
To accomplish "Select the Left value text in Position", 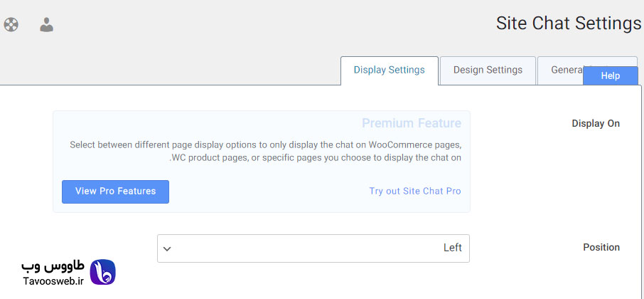I will (453, 248).
